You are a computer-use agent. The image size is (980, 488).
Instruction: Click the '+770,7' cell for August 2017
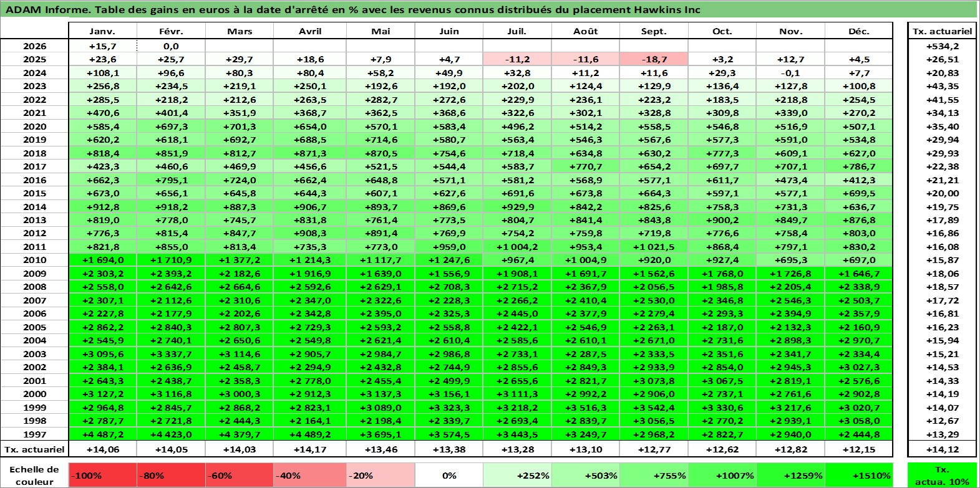[586, 166]
